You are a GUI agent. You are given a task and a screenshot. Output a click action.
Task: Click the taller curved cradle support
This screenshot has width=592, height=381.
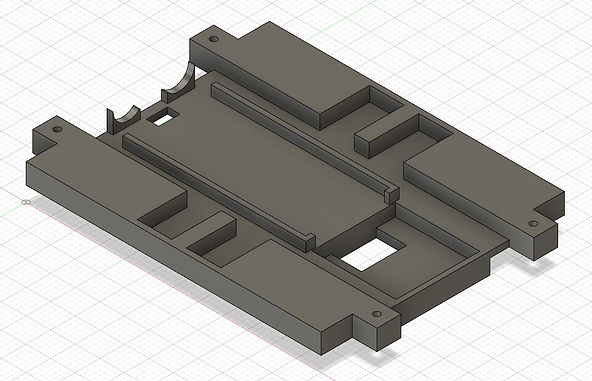[178, 83]
